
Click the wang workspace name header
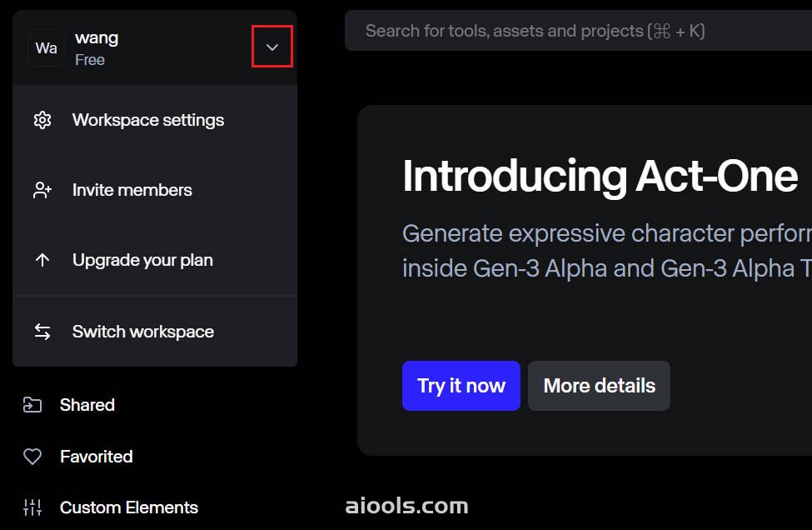(x=97, y=37)
